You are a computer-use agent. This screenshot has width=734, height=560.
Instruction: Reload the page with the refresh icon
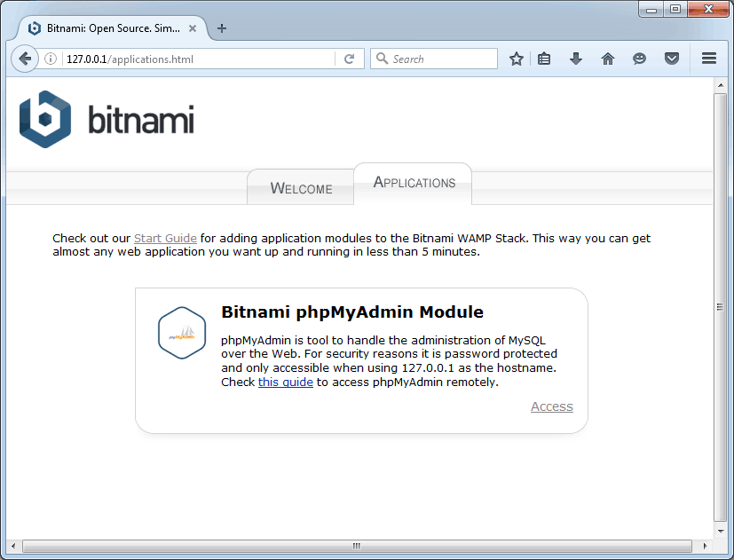tap(349, 59)
